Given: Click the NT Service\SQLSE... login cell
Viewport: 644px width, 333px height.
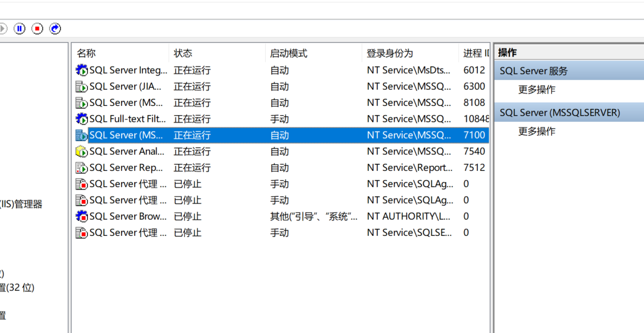Looking at the screenshot, I should pyautogui.click(x=410, y=233).
